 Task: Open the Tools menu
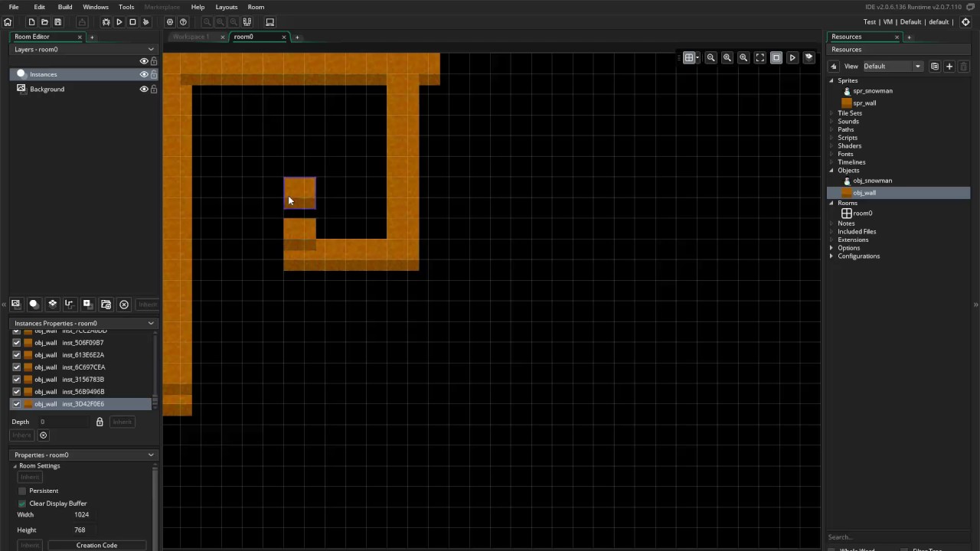coord(126,7)
